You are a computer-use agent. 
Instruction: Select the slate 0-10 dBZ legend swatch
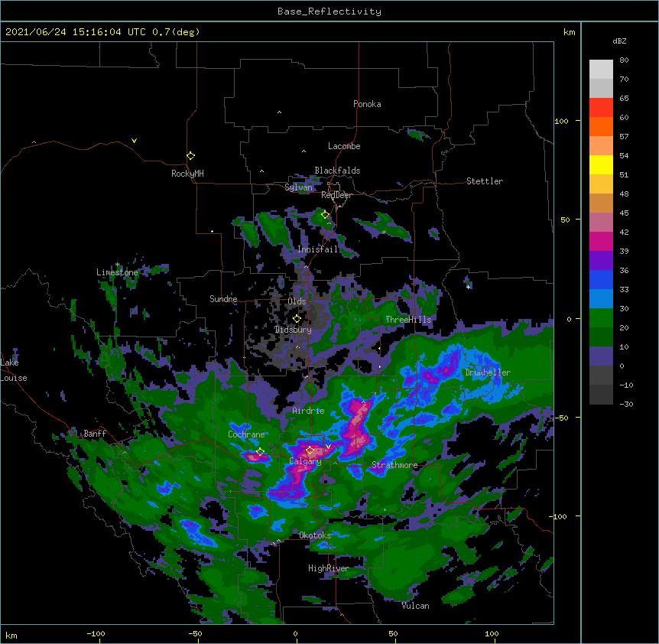tap(601, 356)
